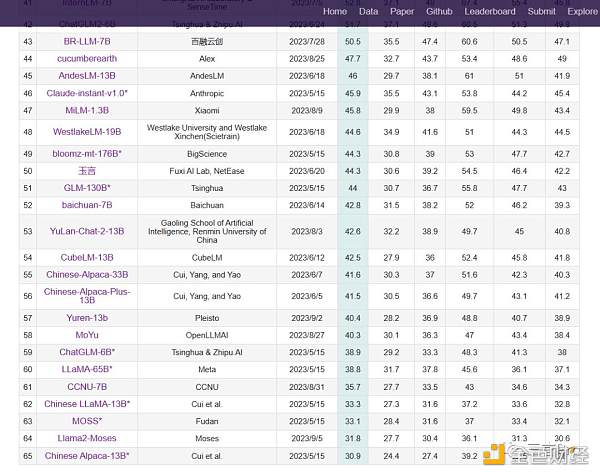Open the Leaderboard navigation item

tap(490, 11)
